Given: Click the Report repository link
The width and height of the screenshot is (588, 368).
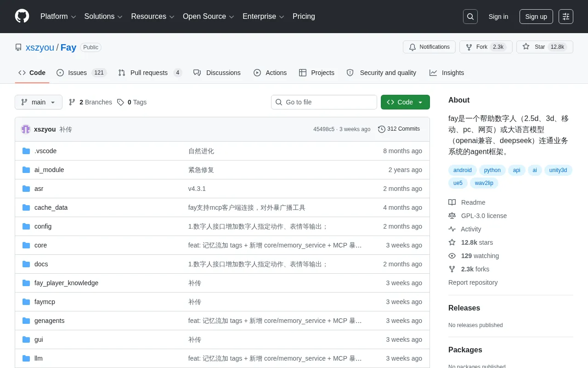Looking at the screenshot, I should pos(473,282).
